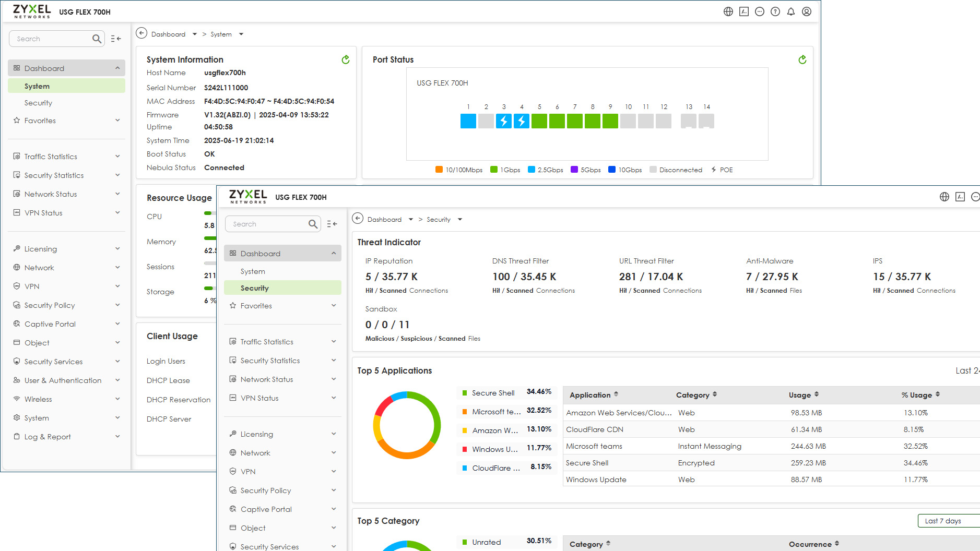
Task: Expand Licensing in back window sidebar
Action: pos(66,249)
